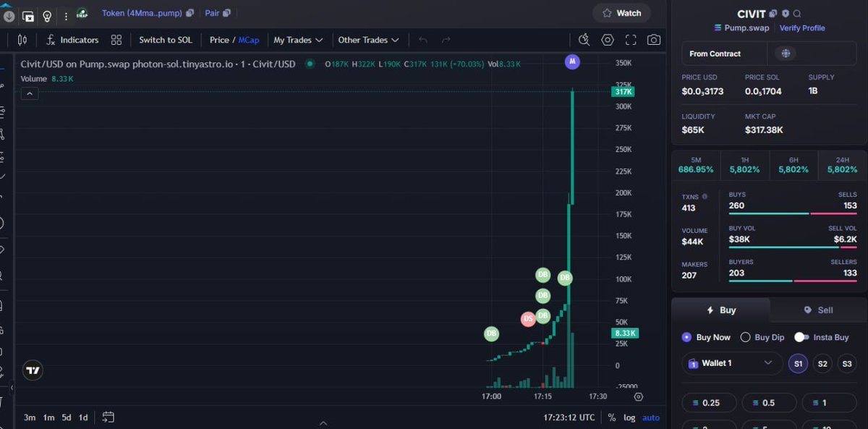868x429 pixels.
Task: Open Indicators menu
Action: (72, 40)
